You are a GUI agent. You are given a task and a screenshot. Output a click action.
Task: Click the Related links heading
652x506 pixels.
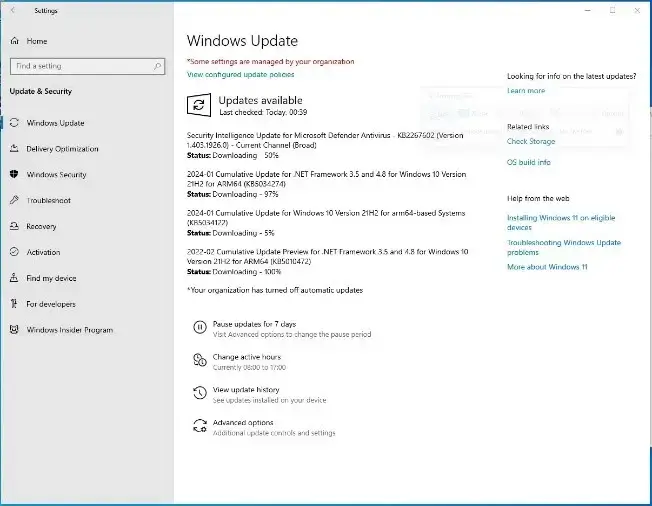528,126
